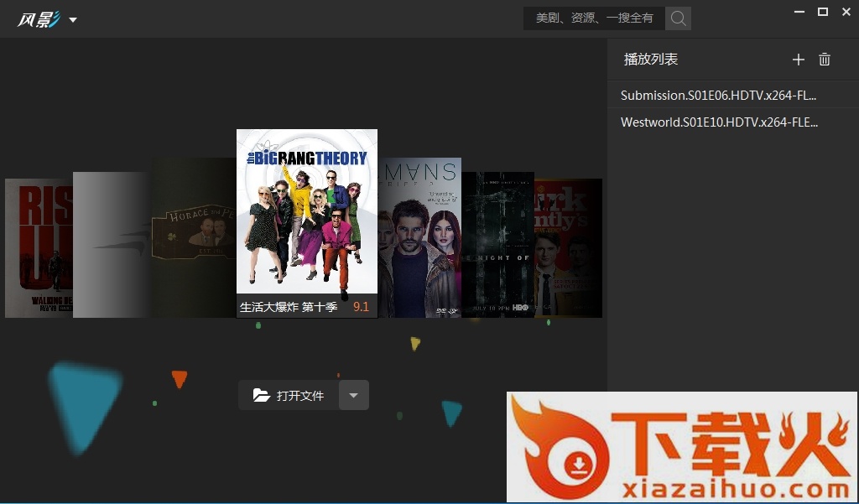Add a file with the playlist plus icon

tap(799, 60)
